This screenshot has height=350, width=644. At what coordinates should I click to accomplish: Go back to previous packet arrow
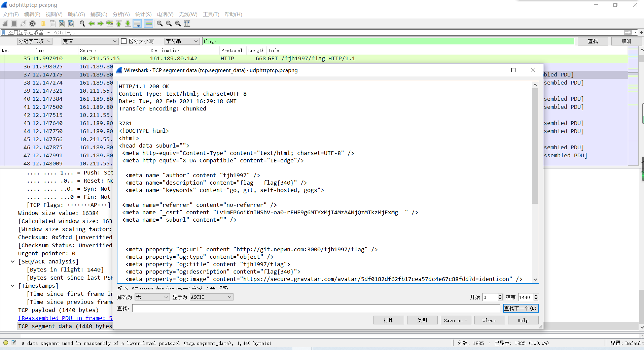pyautogui.click(x=92, y=24)
